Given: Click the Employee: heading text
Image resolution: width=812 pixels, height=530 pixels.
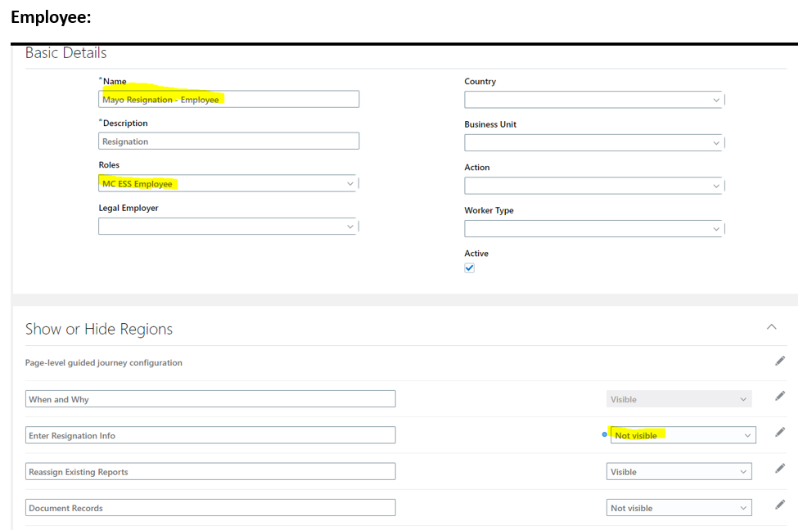Looking at the screenshot, I should 51,17.
